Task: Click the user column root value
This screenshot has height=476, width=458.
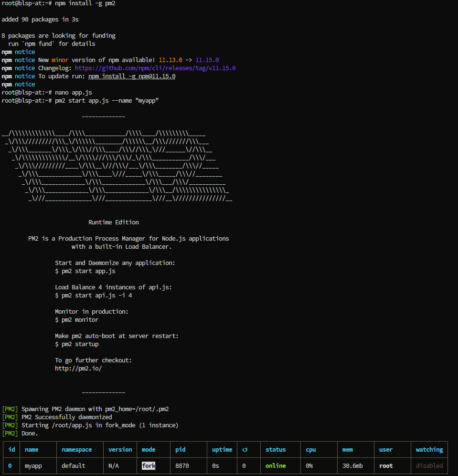Action: [x=386, y=465]
